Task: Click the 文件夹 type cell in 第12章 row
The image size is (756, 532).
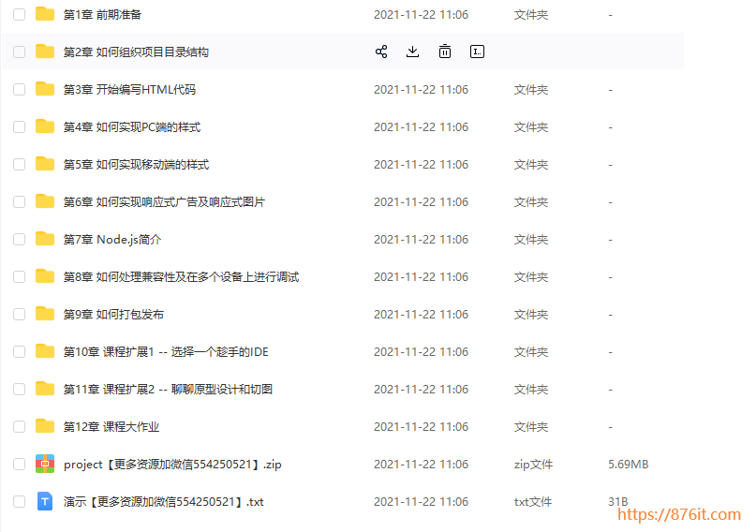Action: (531, 427)
